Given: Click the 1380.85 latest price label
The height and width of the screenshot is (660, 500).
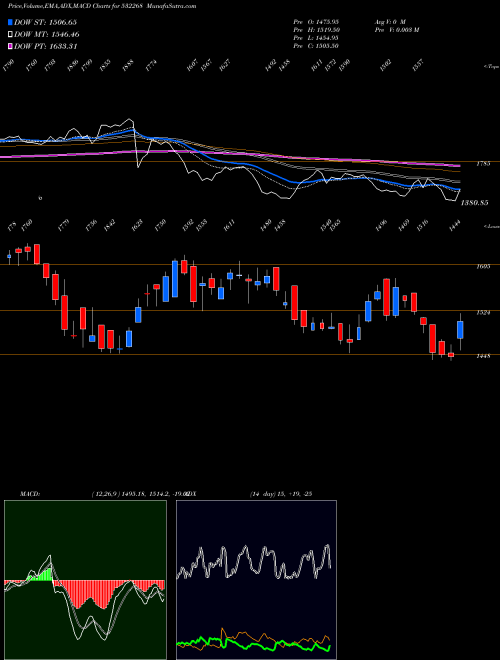Looking at the screenshot, I should coord(475,202).
